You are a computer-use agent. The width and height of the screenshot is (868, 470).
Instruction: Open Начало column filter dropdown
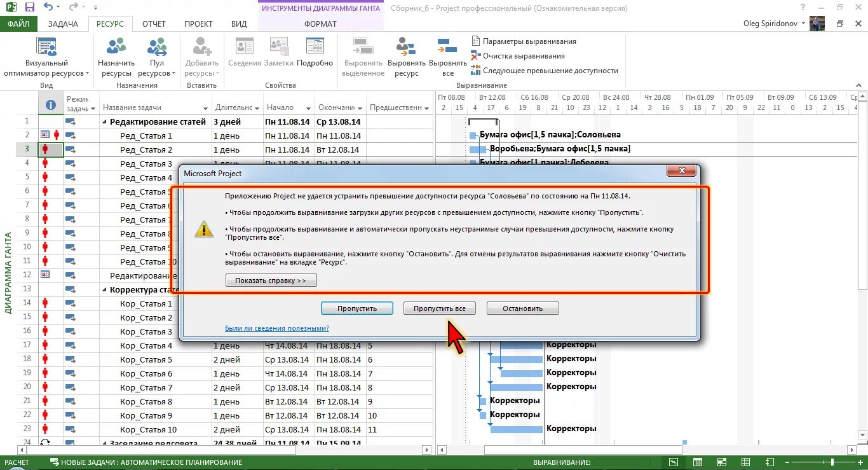coord(308,108)
